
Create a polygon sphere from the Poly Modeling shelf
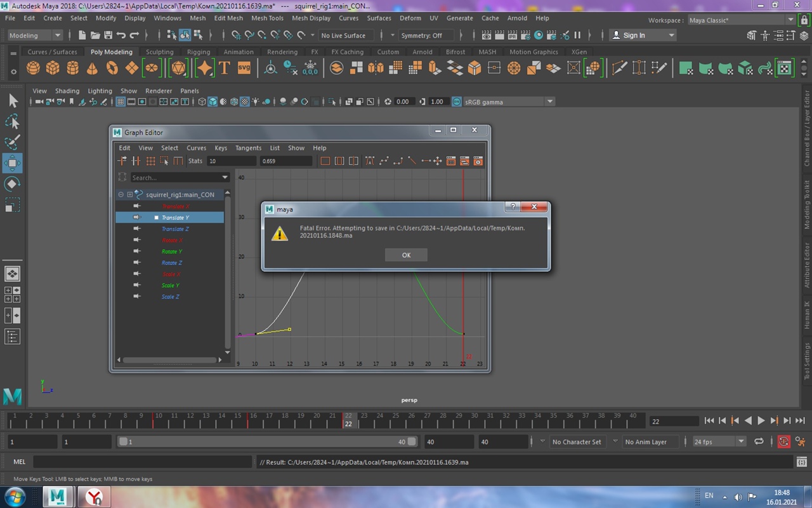point(33,67)
